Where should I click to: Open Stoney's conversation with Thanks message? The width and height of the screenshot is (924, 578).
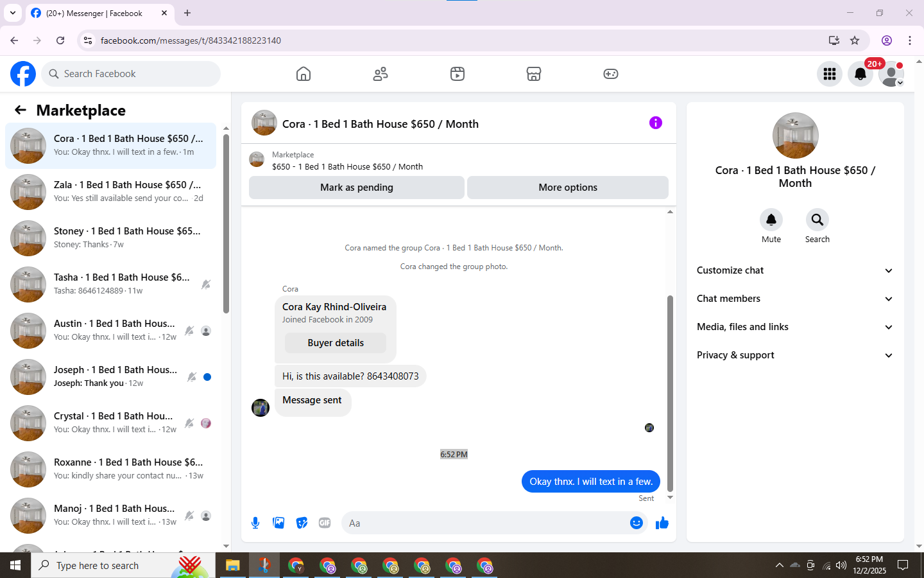(x=110, y=238)
